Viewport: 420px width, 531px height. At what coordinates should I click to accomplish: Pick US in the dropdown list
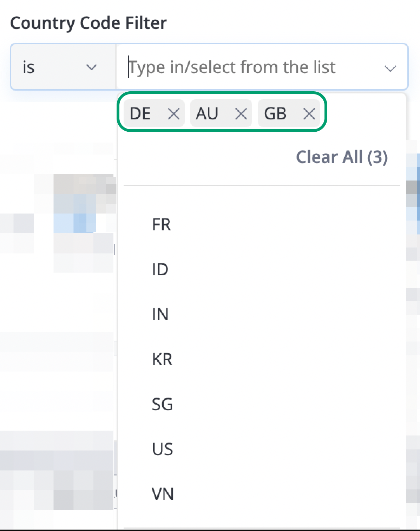click(262, 449)
